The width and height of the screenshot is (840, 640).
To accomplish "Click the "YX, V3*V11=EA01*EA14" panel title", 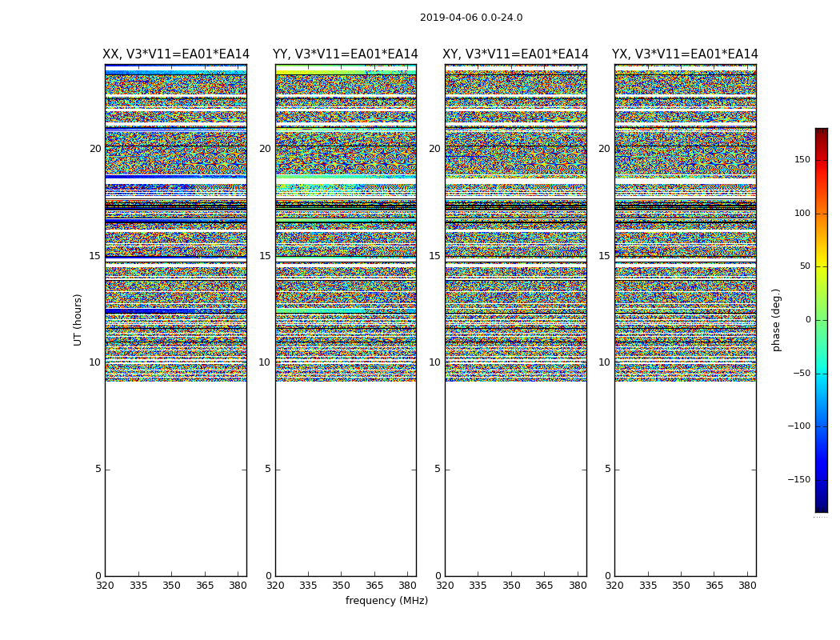I will click(685, 54).
